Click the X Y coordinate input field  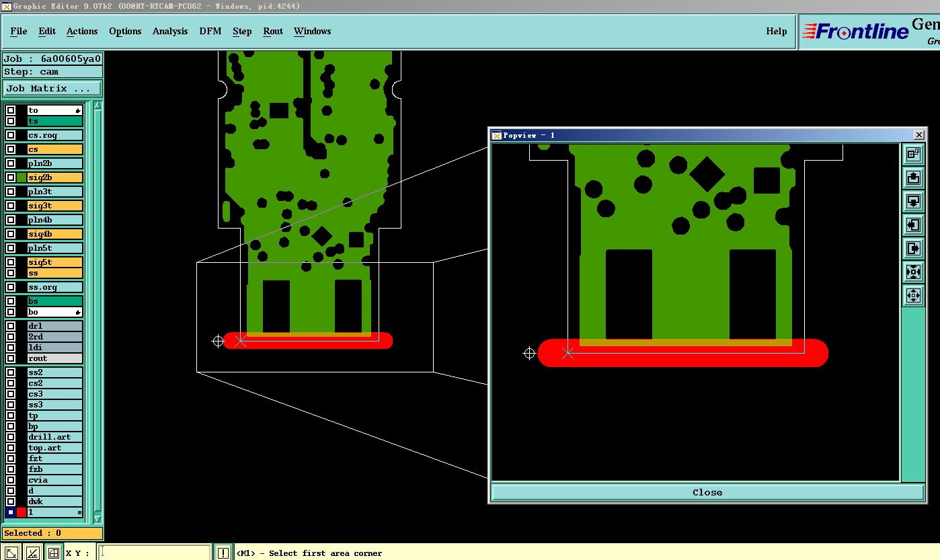click(155, 553)
